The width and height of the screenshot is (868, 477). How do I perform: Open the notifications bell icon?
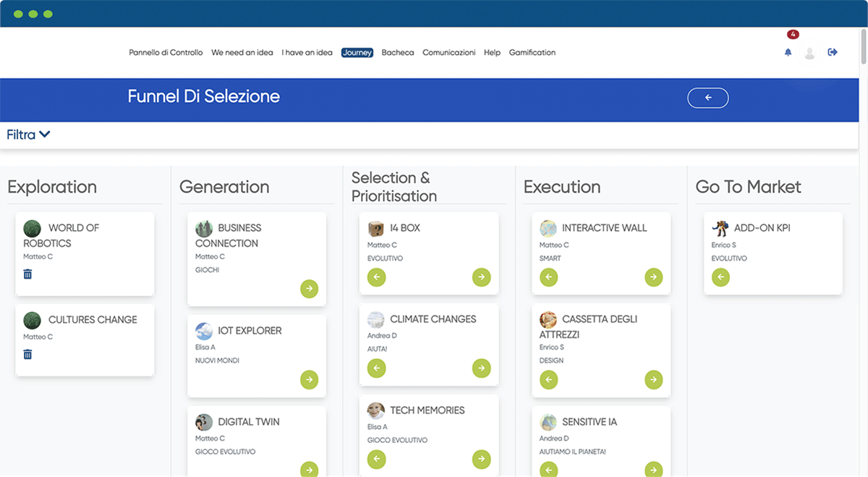click(788, 52)
